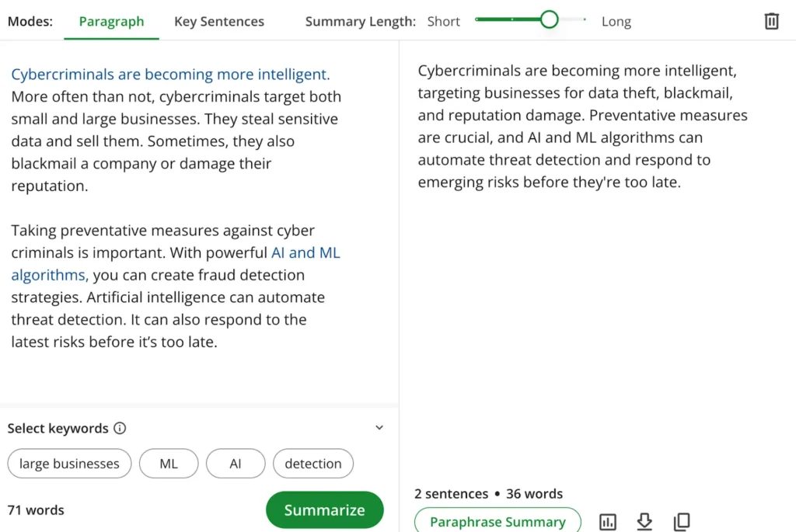Toggle the 'ML' keyword chip
Image resolution: width=796 pixels, height=532 pixels.
(x=169, y=464)
